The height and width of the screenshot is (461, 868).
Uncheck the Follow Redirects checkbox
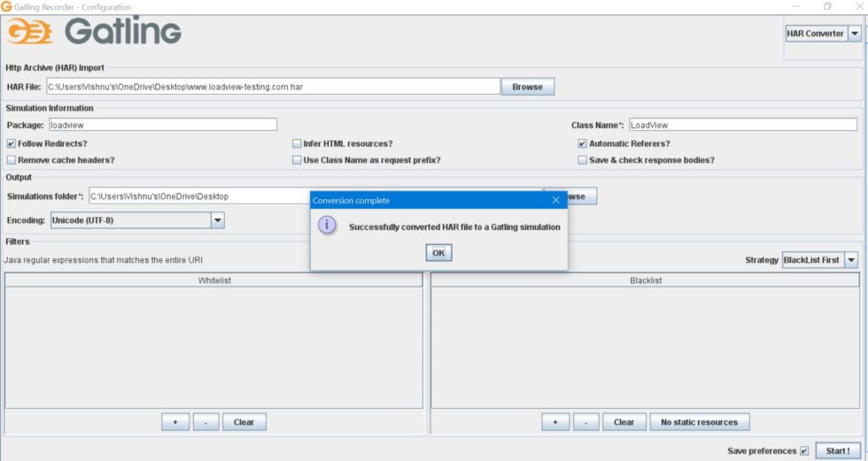coord(12,143)
